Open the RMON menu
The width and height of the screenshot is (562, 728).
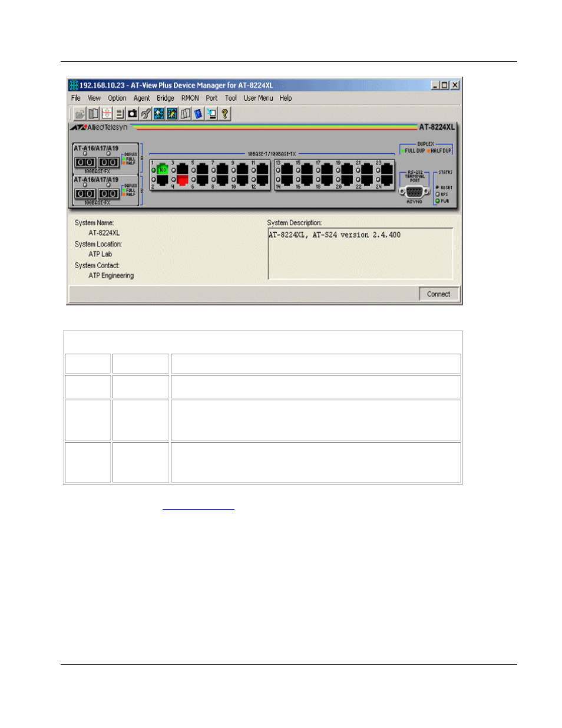pyautogui.click(x=190, y=98)
